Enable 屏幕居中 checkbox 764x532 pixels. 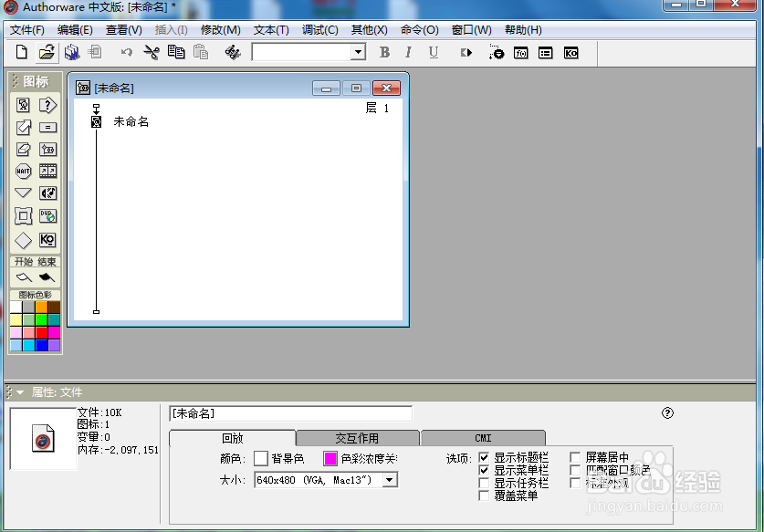pyautogui.click(x=575, y=457)
